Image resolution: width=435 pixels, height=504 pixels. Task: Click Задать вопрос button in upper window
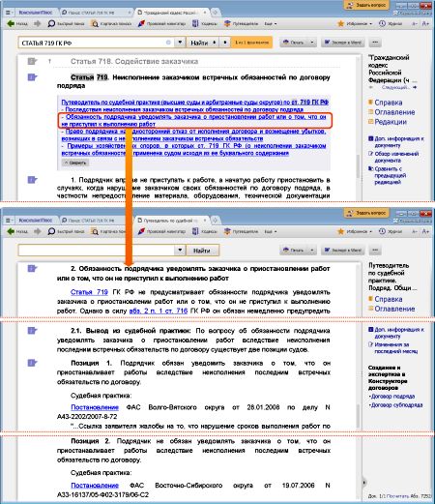pos(366,5)
